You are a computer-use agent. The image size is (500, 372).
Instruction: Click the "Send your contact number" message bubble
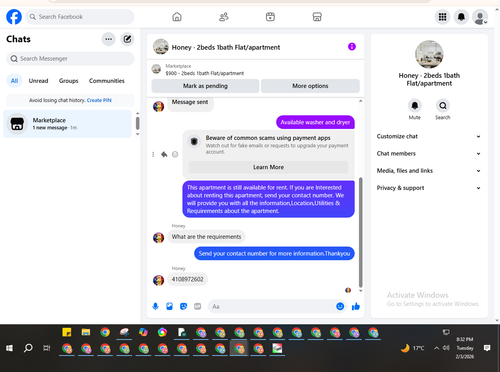[274, 254]
